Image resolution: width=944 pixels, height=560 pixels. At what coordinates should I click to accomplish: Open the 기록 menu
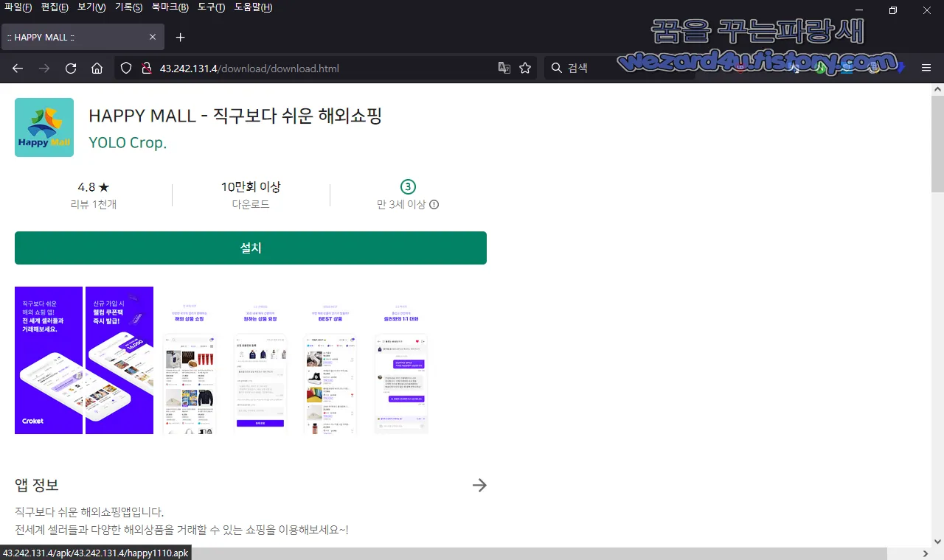(129, 7)
